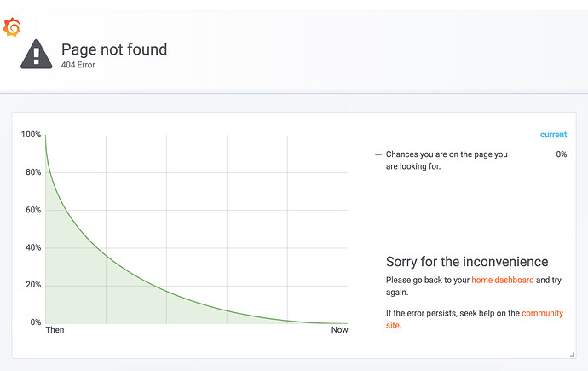Click the 0% current value in legend
The image size is (588, 371).
tap(561, 154)
